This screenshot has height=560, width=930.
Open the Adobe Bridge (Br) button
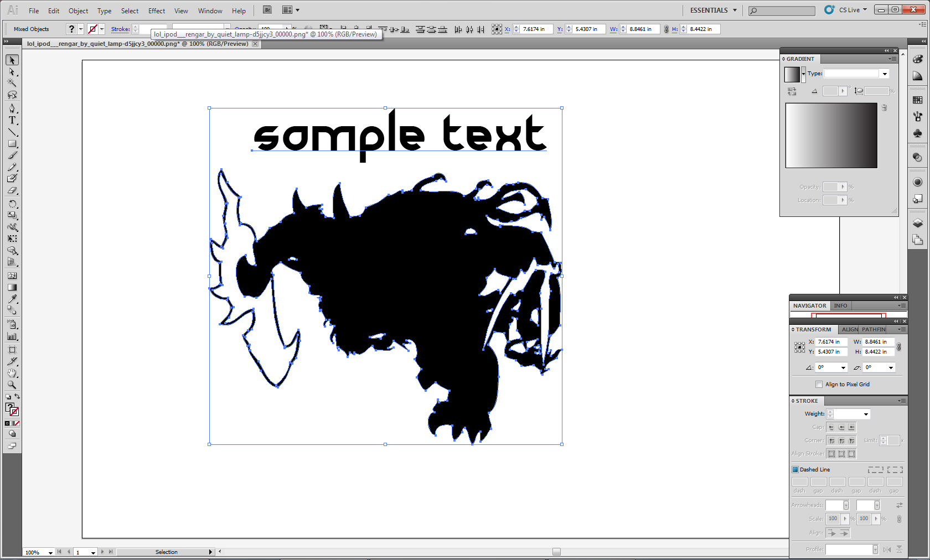267,10
